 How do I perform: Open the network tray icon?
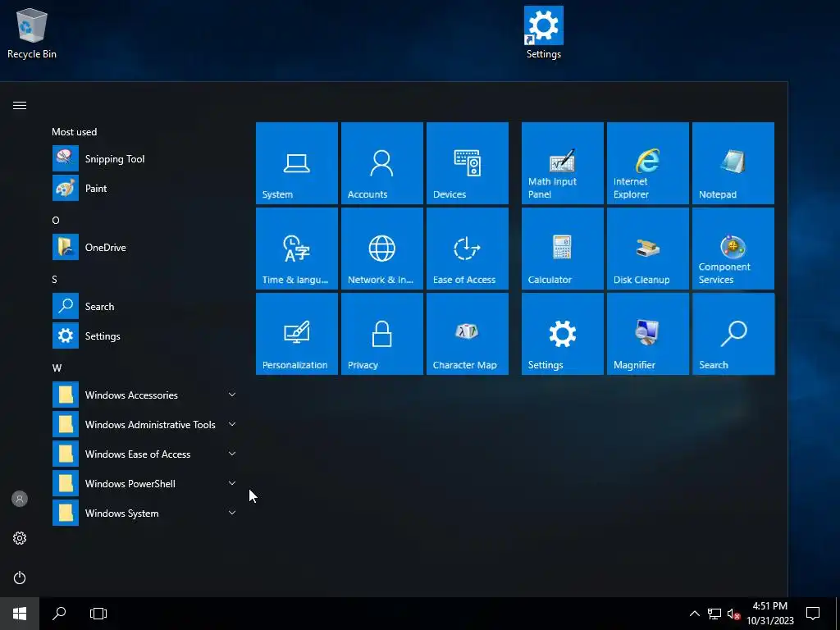coord(714,614)
